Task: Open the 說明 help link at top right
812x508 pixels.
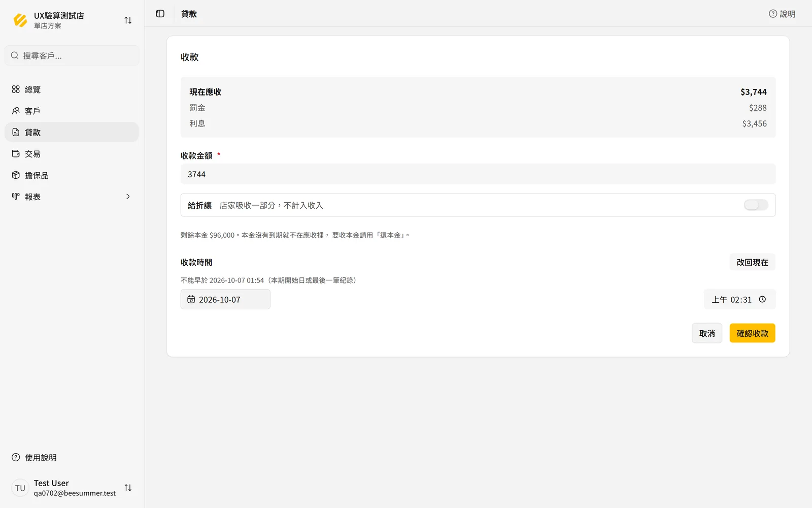Action: (x=782, y=14)
